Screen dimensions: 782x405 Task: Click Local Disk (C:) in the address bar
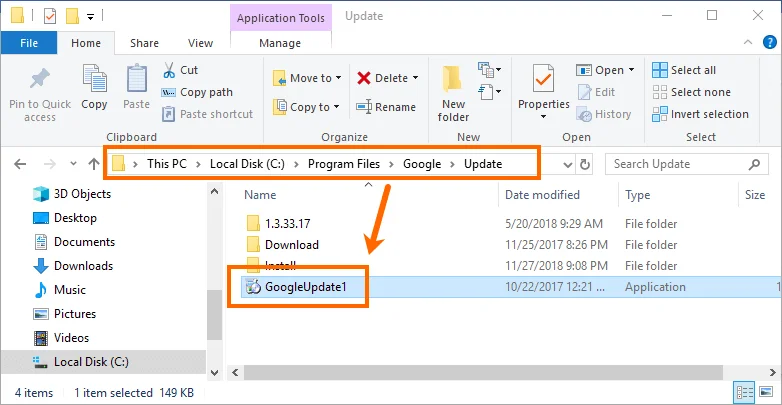point(247,164)
